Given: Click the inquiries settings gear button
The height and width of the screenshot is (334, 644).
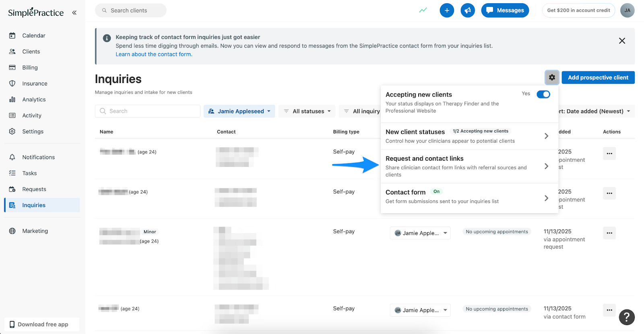Looking at the screenshot, I should (552, 77).
